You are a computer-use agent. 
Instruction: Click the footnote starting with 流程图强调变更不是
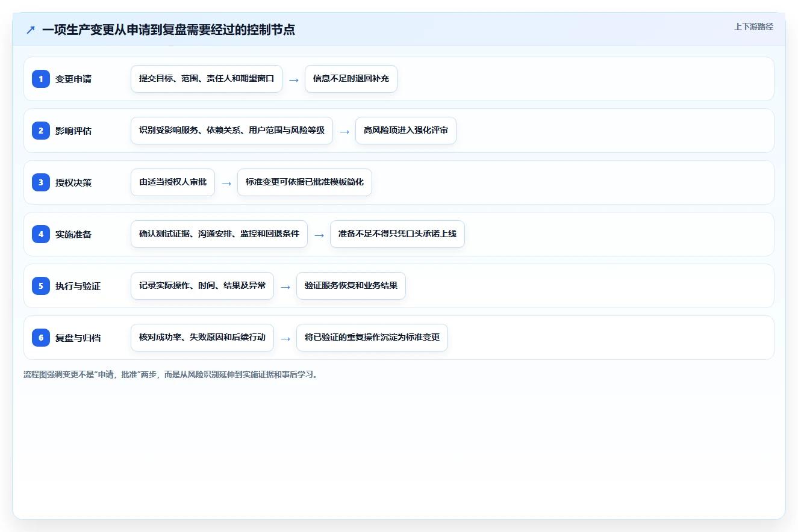(x=170, y=374)
